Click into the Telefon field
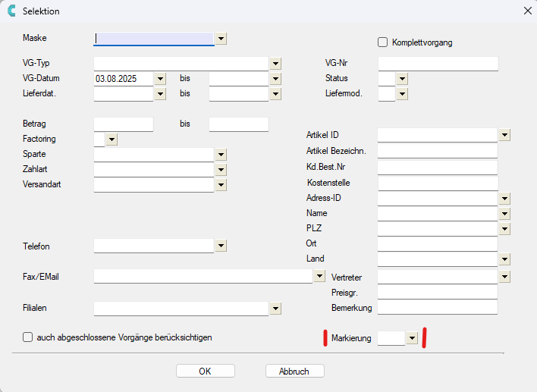 (154, 246)
